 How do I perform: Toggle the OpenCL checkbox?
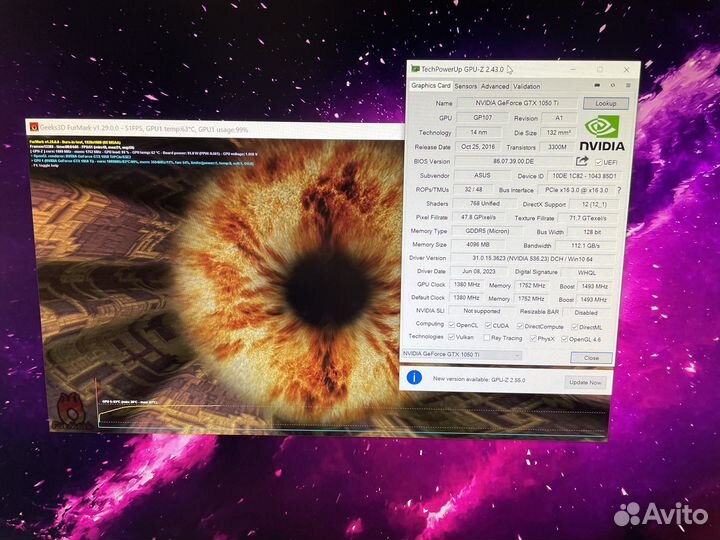pyautogui.click(x=454, y=324)
